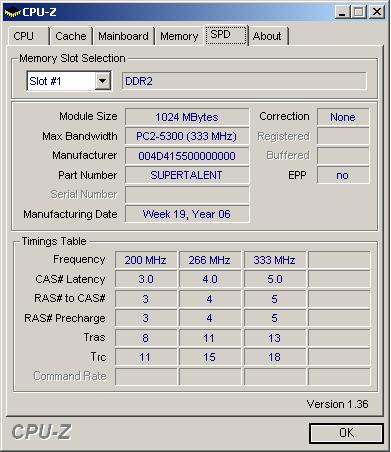Minimize the CPU-Z window
This screenshot has height=452, width=391.
pos(341,12)
